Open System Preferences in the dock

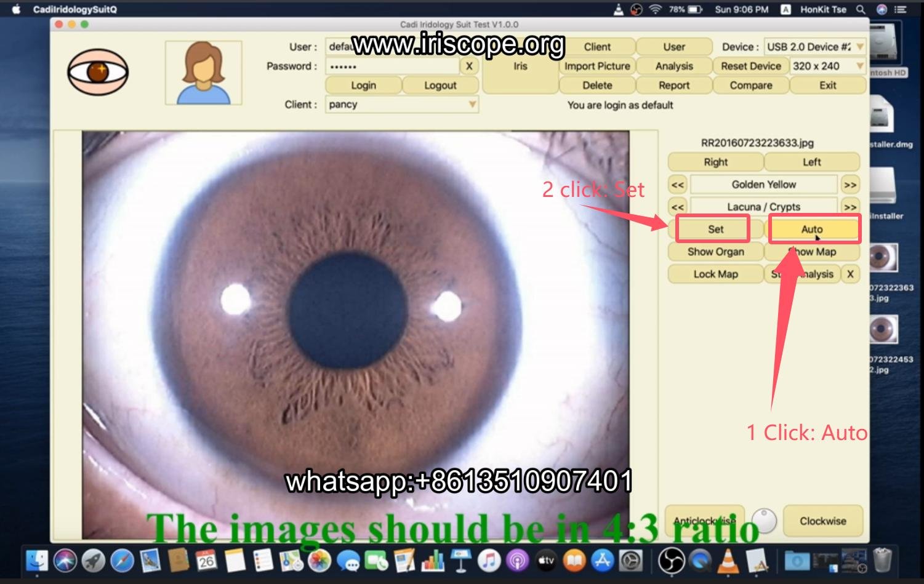(631, 561)
